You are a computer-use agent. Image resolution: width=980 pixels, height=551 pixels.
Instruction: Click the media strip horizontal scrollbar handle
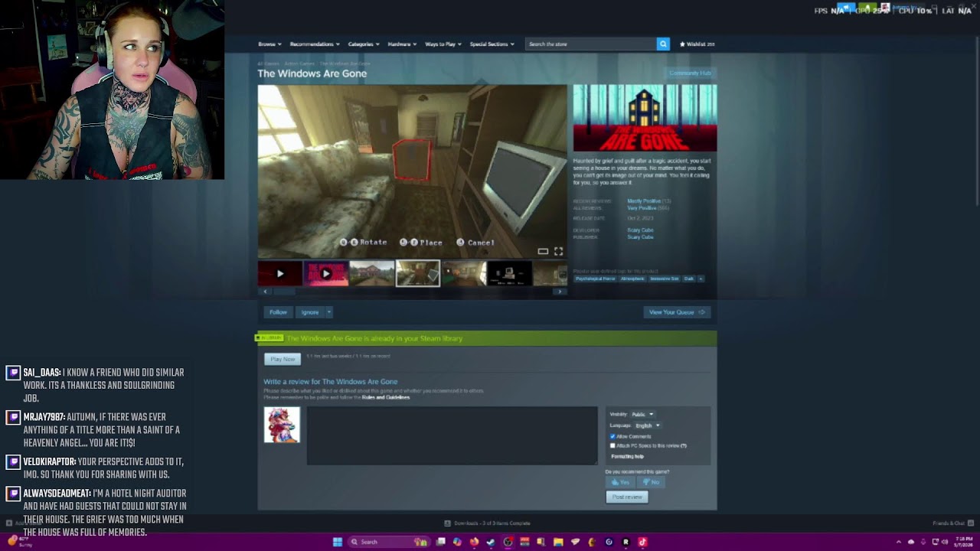tap(285, 292)
